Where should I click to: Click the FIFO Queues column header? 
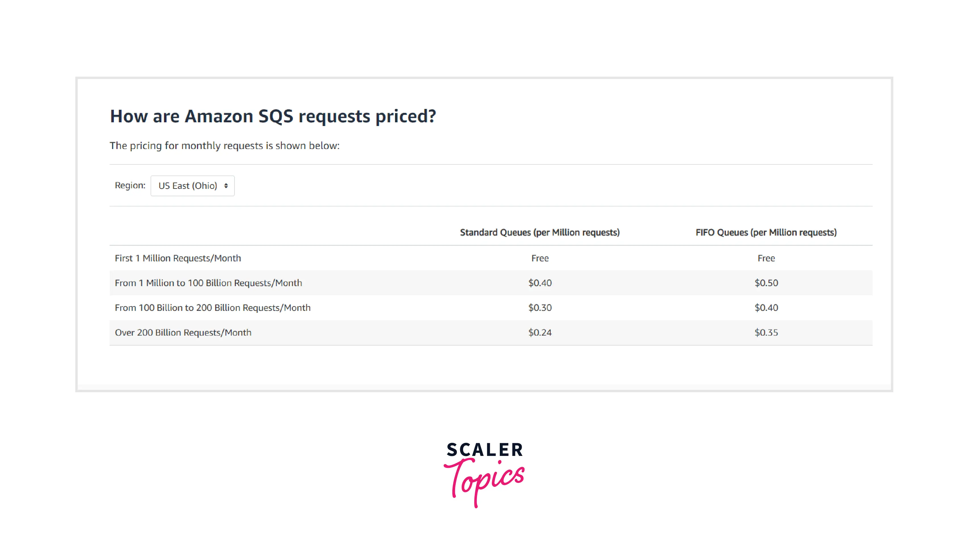pyautogui.click(x=766, y=233)
